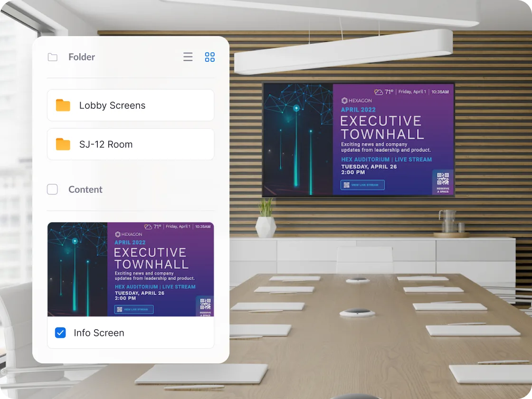Click the Info Screen label
The width and height of the screenshot is (532, 399).
coord(99,333)
